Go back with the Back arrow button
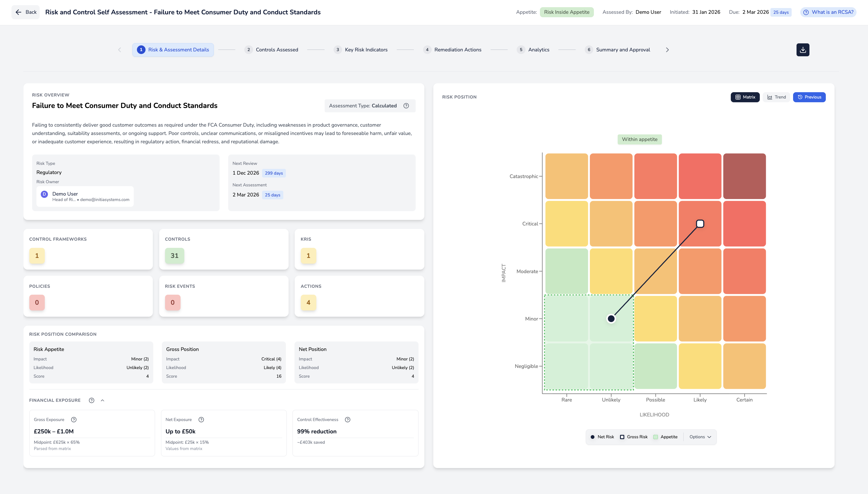This screenshot has height=494, width=868. pyautogui.click(x=26, y=12)
